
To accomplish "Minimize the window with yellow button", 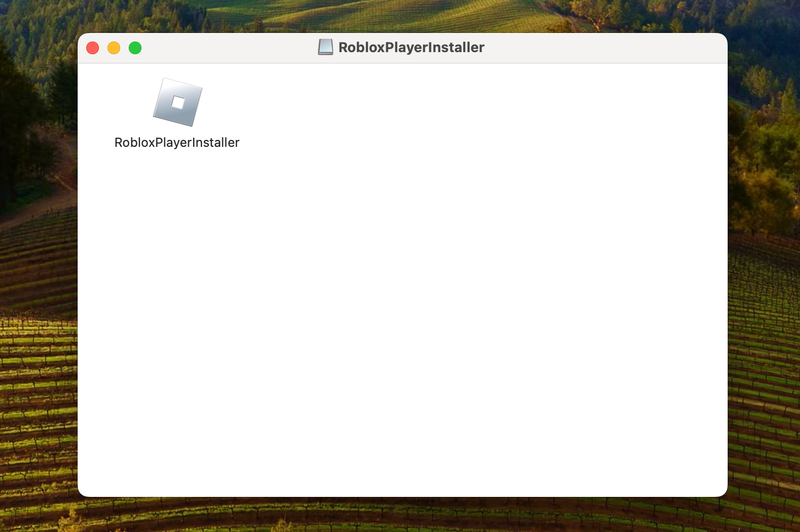I will point(114,48).
